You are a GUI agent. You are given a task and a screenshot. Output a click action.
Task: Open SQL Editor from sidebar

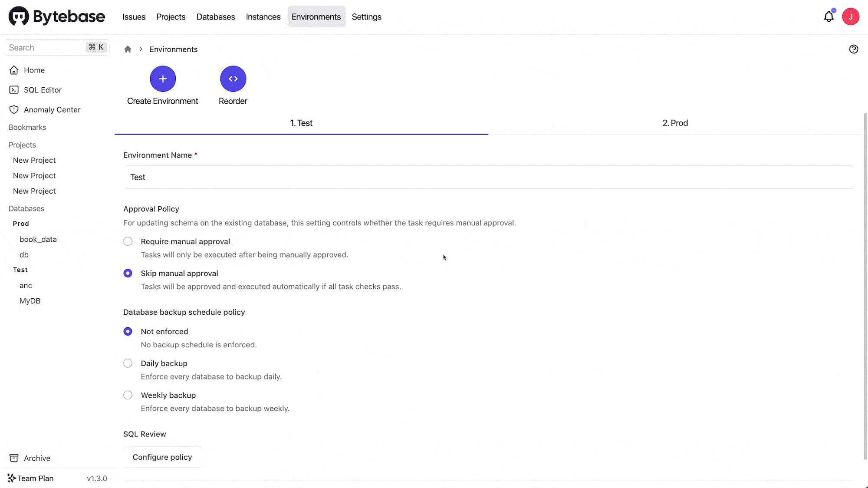(x=43, y=90)
